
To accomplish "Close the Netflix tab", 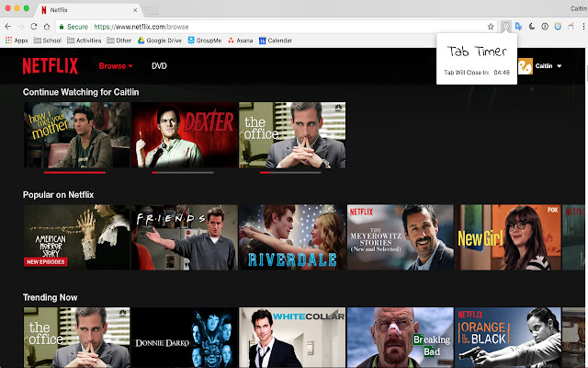I will pyautogui.click(x=135, y=10).
